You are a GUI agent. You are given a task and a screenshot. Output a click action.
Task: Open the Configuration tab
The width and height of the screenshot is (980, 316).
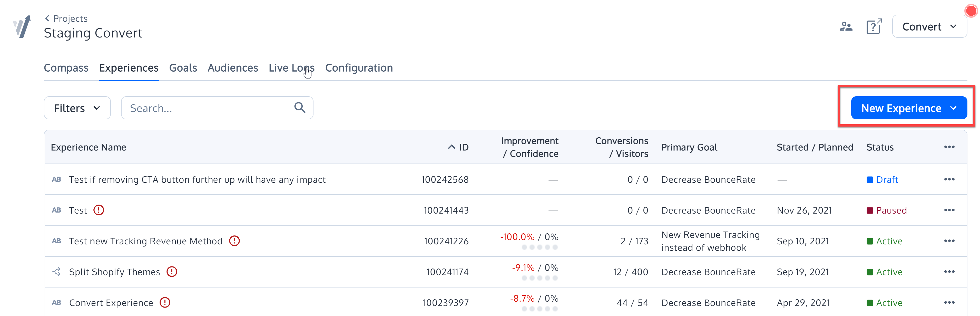click(x=359, y=68)
